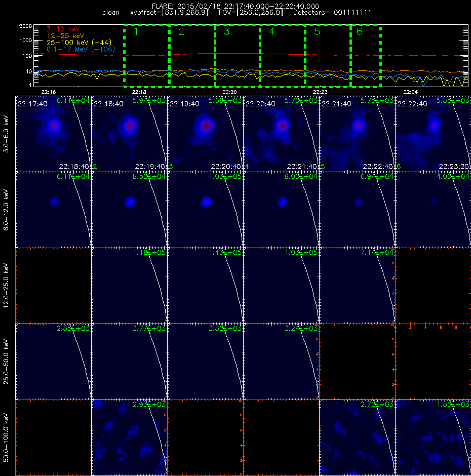Click the 22:20 time axis label
This screenshot has height=476, width=471.
tap(229, 92)
